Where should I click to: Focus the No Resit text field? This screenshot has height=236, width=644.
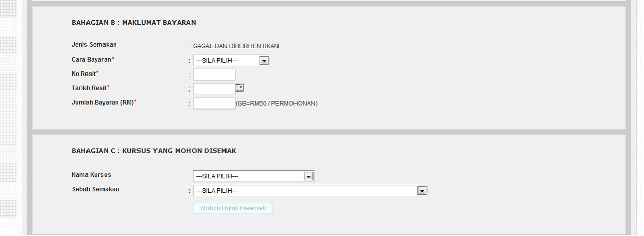[214, 75]
